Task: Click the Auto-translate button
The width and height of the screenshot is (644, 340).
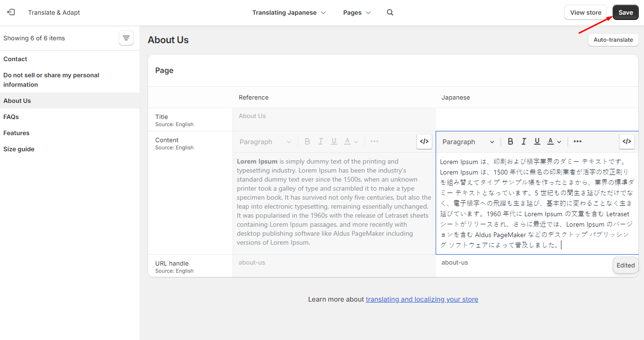Action: (x=613, y=40)
